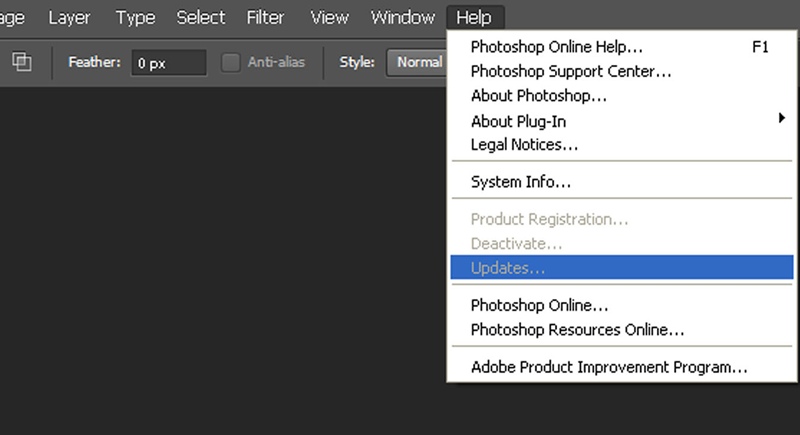Open the View menu
800x435 pixels.
click(330, 18)
